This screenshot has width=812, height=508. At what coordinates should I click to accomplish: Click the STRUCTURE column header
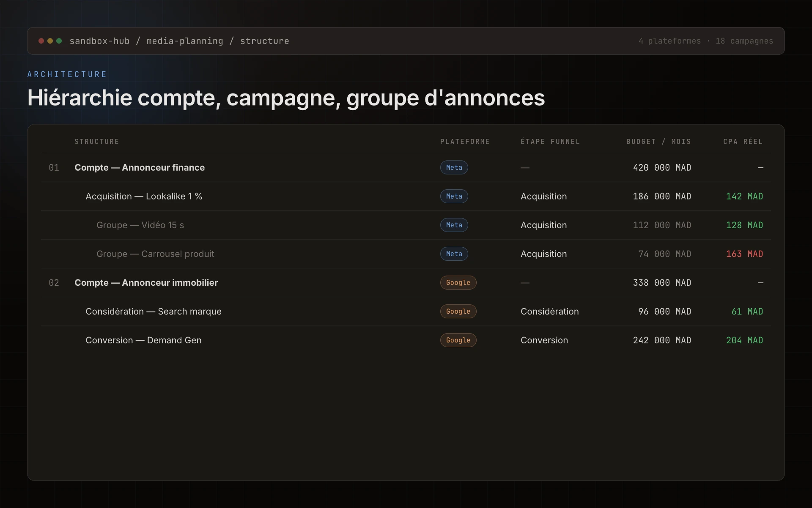click(97, 141)
